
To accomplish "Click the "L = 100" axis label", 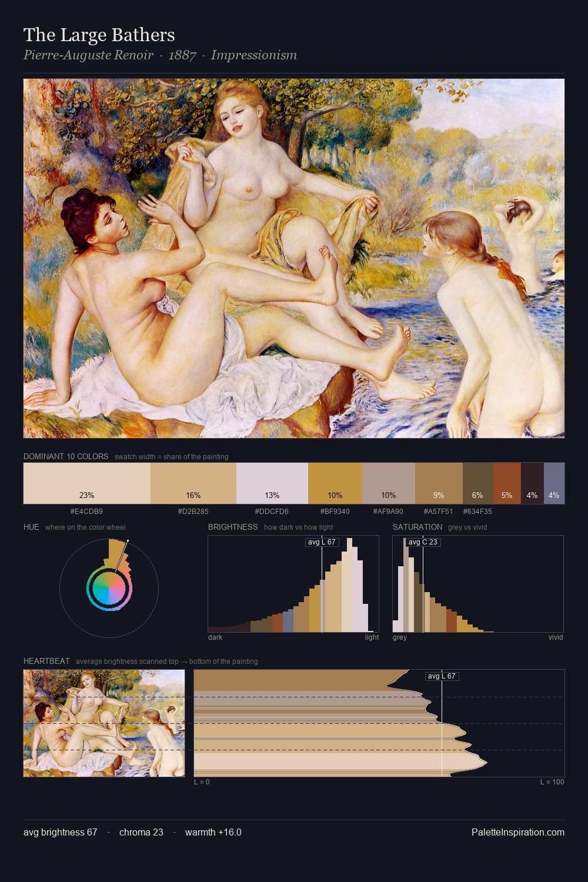I will coord(552,782).
